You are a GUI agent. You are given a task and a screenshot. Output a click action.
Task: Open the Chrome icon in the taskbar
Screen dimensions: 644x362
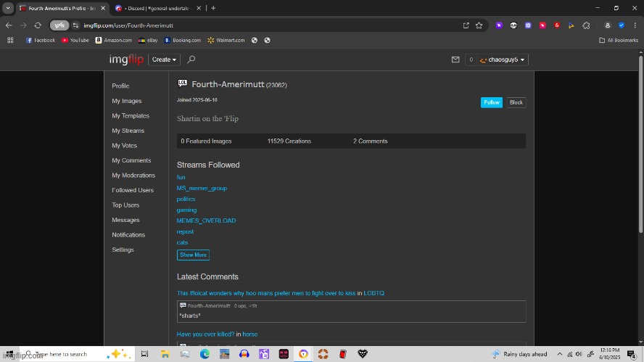(304, 354)
